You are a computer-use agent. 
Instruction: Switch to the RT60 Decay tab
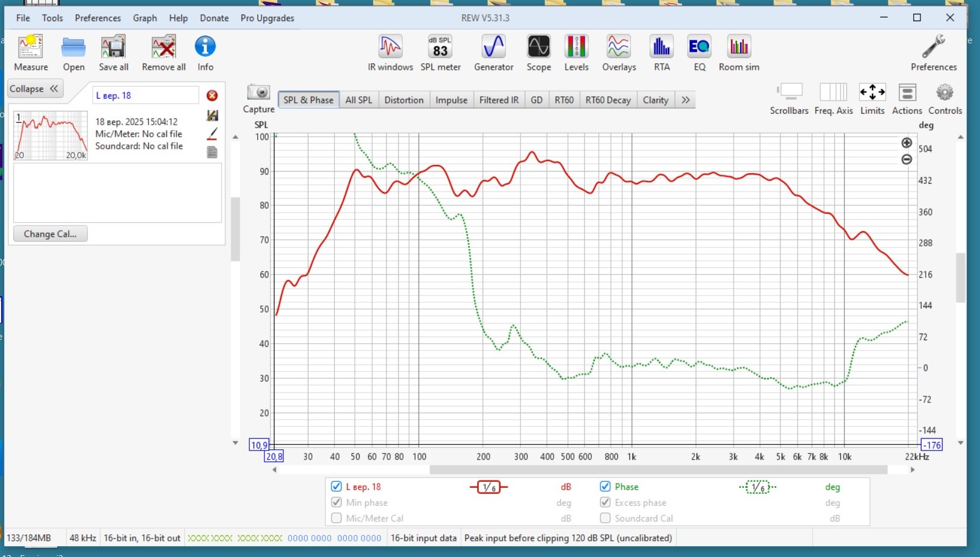[608, 100]
